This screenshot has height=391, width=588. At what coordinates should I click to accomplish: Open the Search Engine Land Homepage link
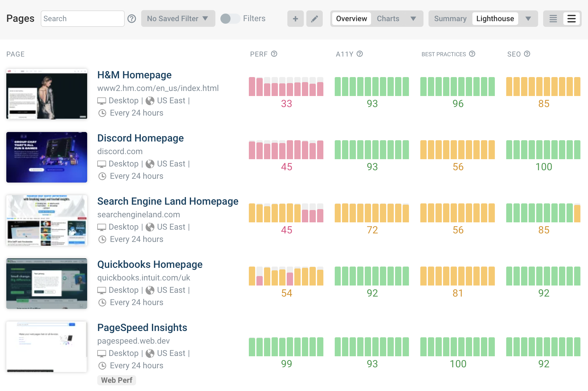[x=168, y=201]
